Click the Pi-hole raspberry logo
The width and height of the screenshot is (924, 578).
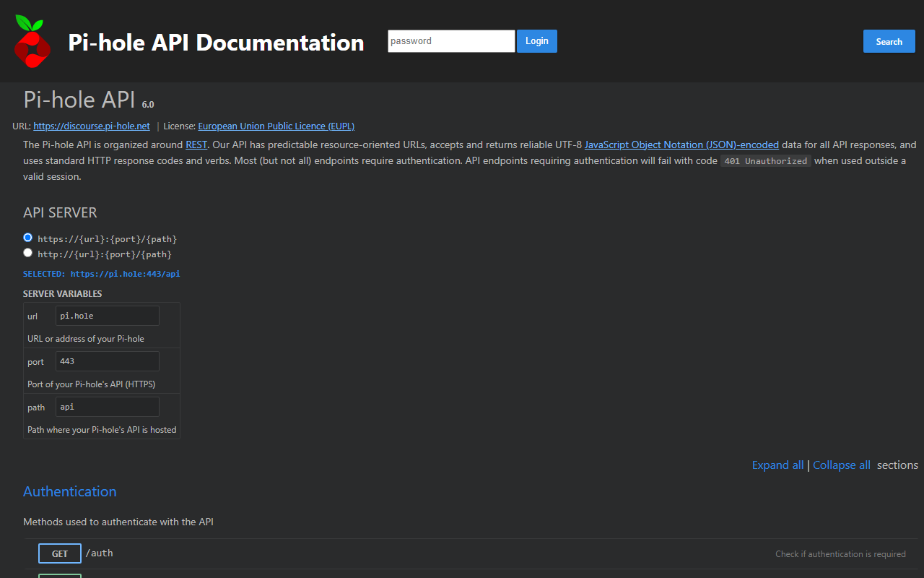click(x=32, y=41)
